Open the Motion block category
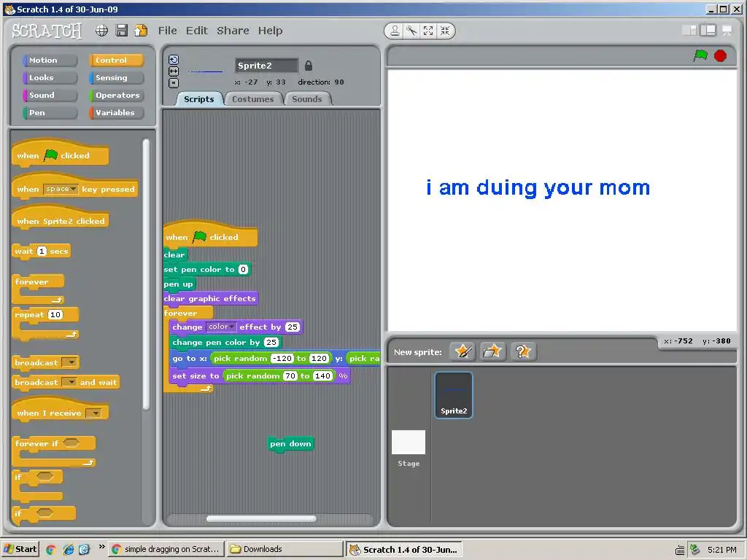The width and height of the screenshot is (747, 560). click(x=50, y=61)
